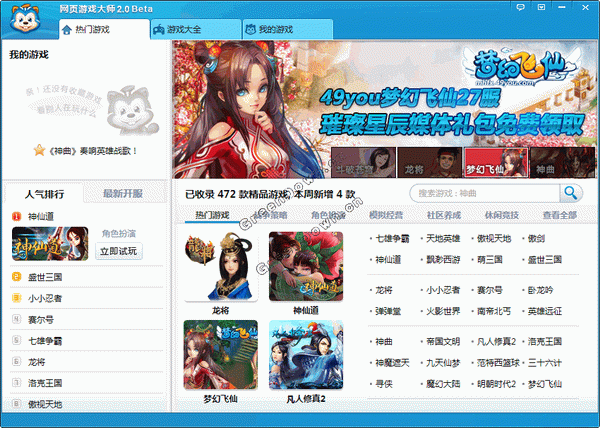Open the 神仙道 game cover image
The height and width of the screenshot is (428, 600).
(x=306, y=266)
